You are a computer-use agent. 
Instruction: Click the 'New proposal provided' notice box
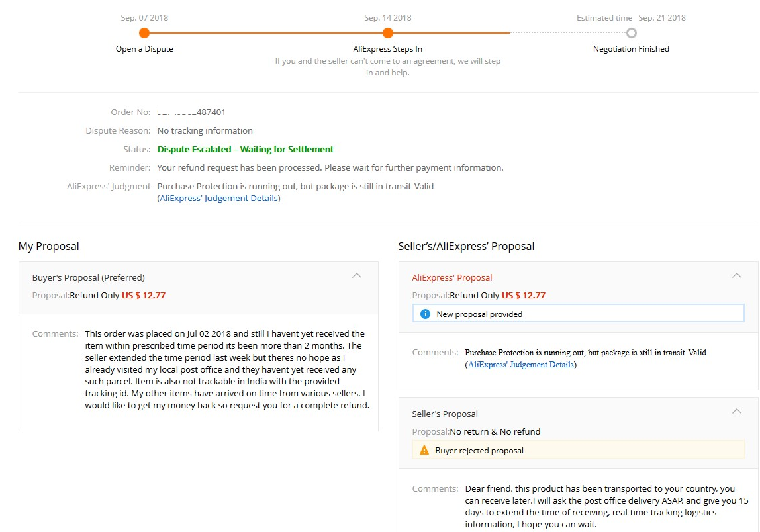(x=578, y=314)
